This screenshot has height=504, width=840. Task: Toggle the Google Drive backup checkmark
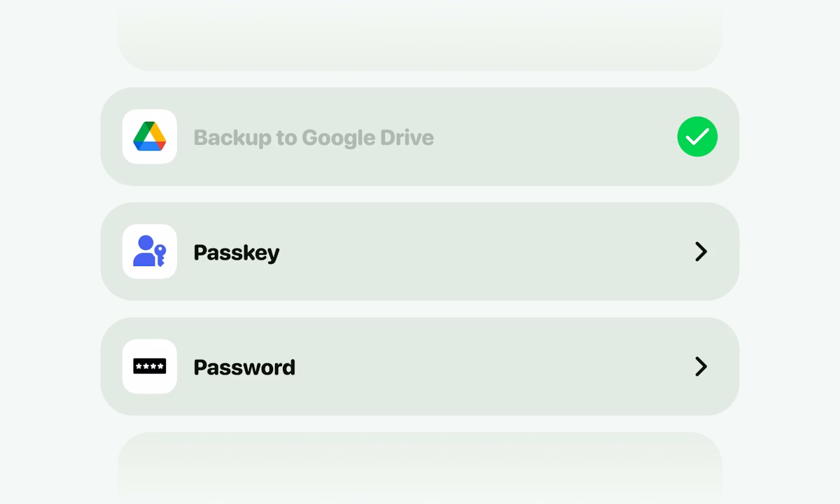697,136
